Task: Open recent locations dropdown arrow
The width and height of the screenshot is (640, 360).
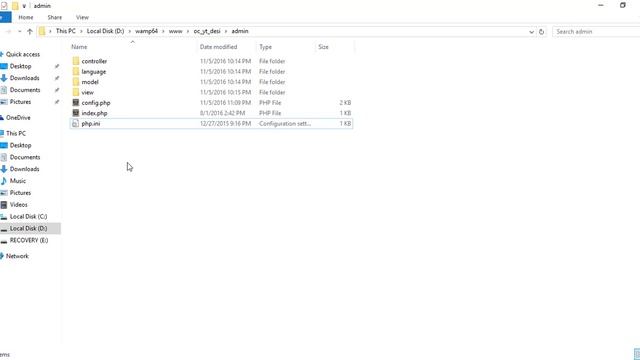Action: pyautogui.click(x=19, y=31)
